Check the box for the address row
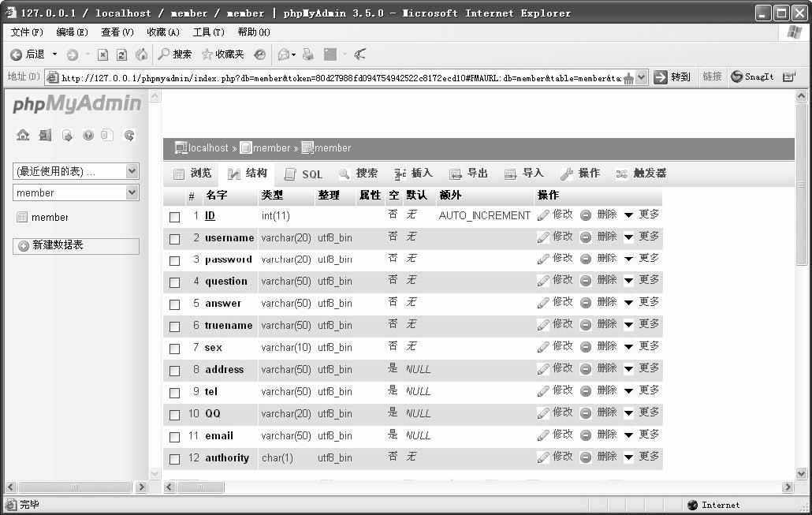Screen dimensions: 812x515 coord(174,371)
